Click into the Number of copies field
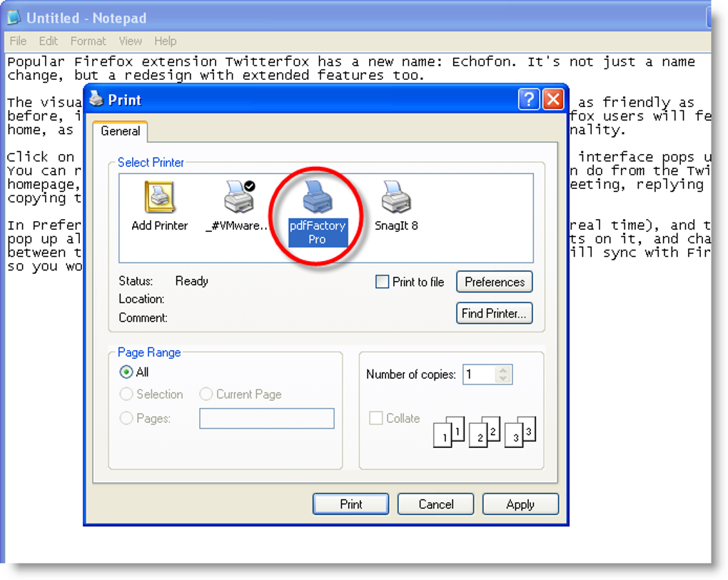 pyautogui.click(x=479, y=375)
